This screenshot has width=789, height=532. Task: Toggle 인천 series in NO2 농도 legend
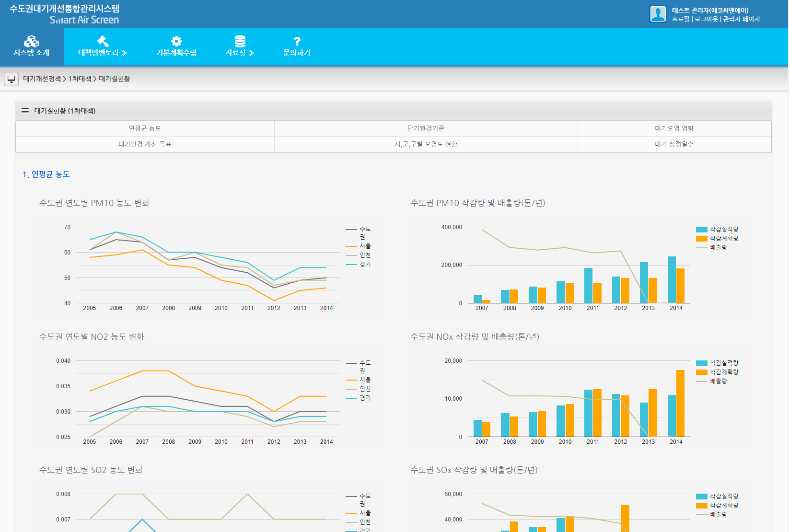pyautogui.click(x=359, y=389)
